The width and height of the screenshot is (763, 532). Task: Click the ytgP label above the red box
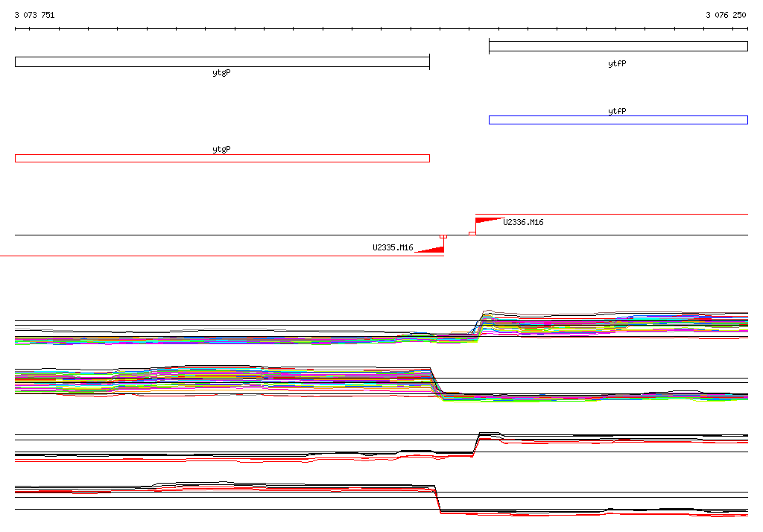click(x=222, y=150)
